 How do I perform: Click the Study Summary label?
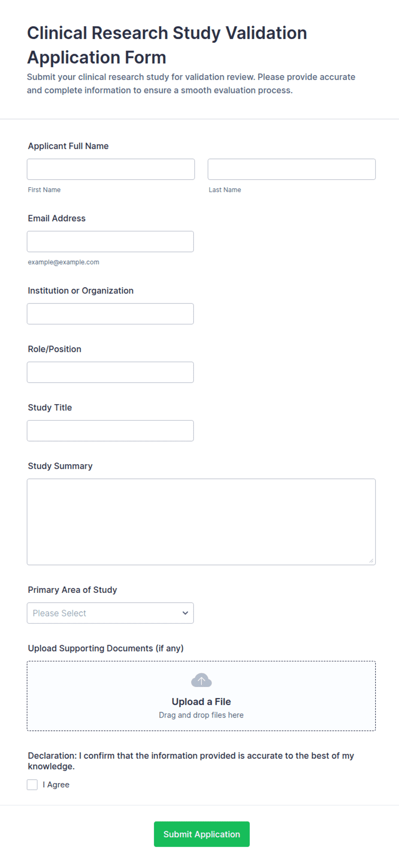pyautogui.click(x=60, y=466)
